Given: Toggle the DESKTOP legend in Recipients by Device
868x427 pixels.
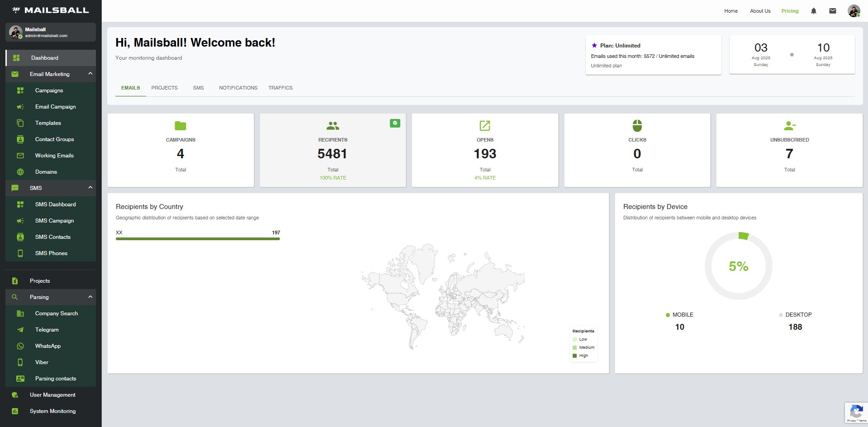Looking at the screenshot, I should point(780,315).
